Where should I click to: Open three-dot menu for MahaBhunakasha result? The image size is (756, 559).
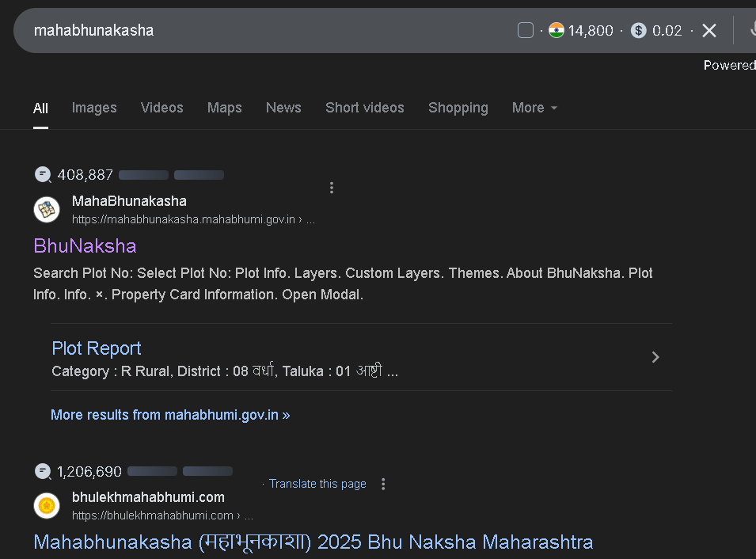pyautogui.click(x=331, y=188)
